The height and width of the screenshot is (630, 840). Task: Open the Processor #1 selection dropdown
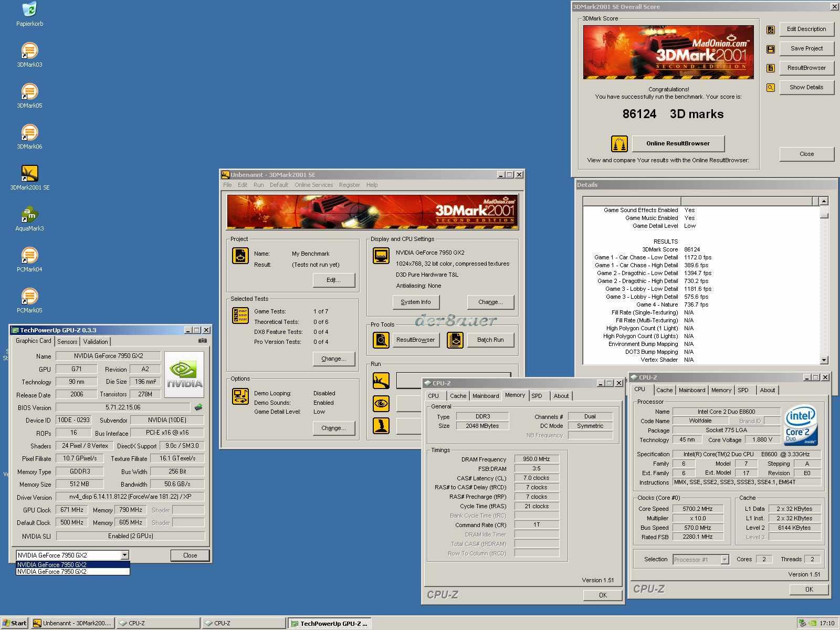click(x=724, y=560)
